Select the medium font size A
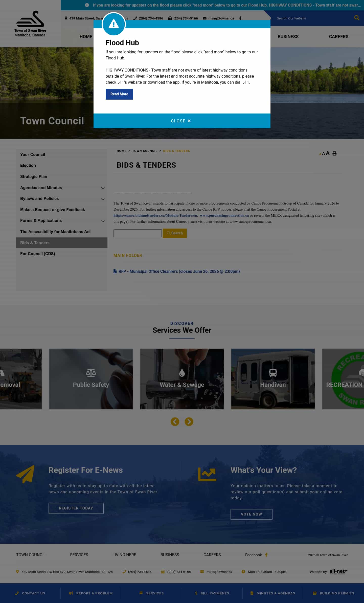The height and width of the screenshot is (603, 364). coord(323,153)
